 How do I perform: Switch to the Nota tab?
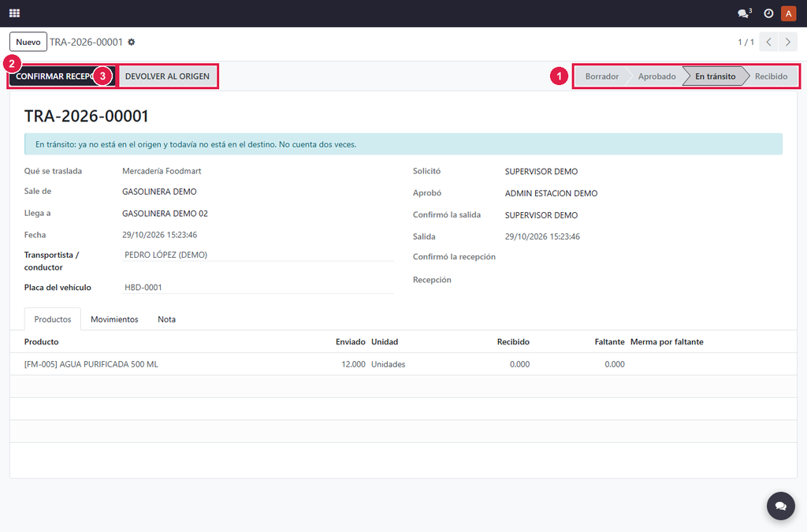167,319
